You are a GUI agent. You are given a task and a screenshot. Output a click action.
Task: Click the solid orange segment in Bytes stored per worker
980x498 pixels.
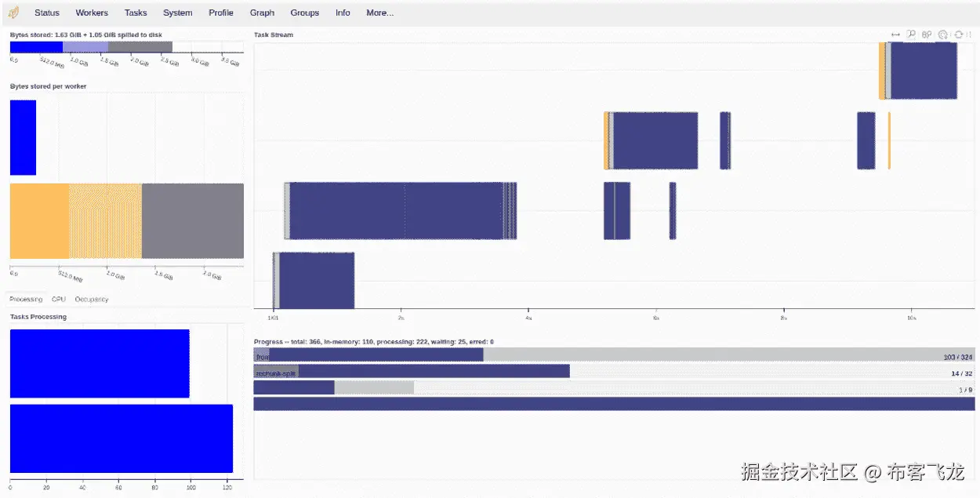(39, 221)
